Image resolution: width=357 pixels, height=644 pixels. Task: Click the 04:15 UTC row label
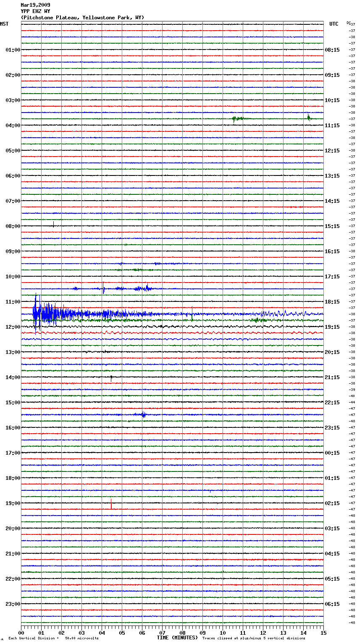click(332, 554)
